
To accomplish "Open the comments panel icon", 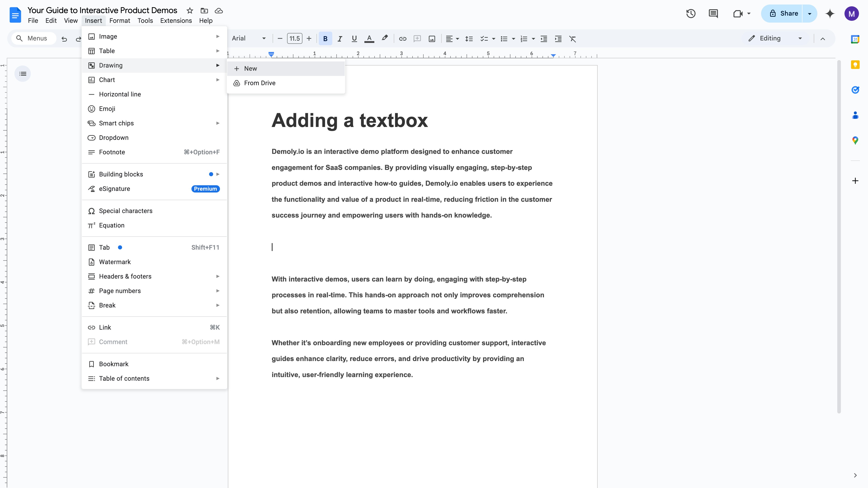I will [713, 14].
